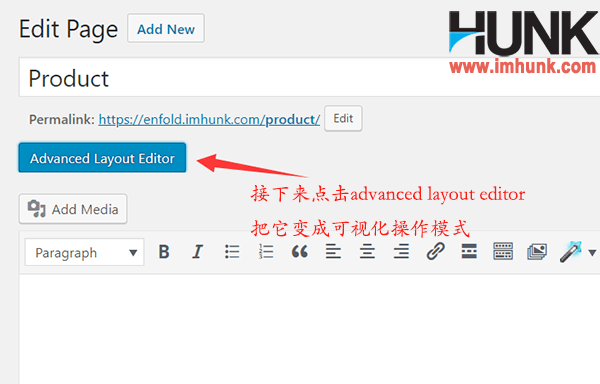Insert or edit a link
Screen dimensions: 600x384
pos(435,252)
